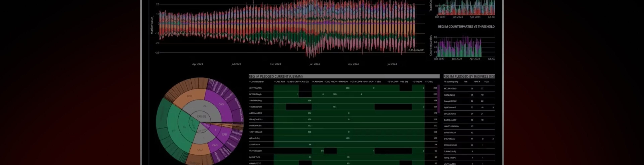Click the 15M80AGiAg counterparty row name

[x=255, y=100]
